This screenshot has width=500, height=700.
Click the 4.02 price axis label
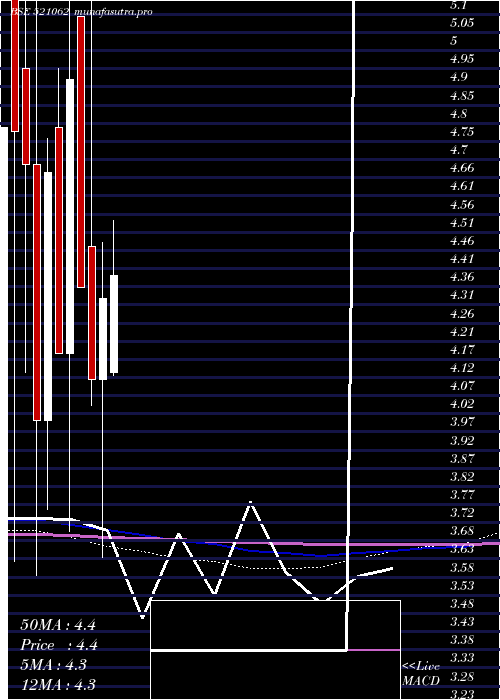(x=462, y=404)
